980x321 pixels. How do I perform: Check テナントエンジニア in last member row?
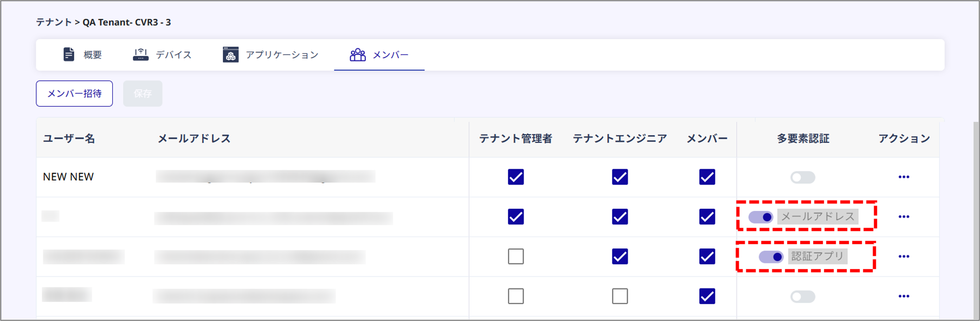[x=620, y=296]
